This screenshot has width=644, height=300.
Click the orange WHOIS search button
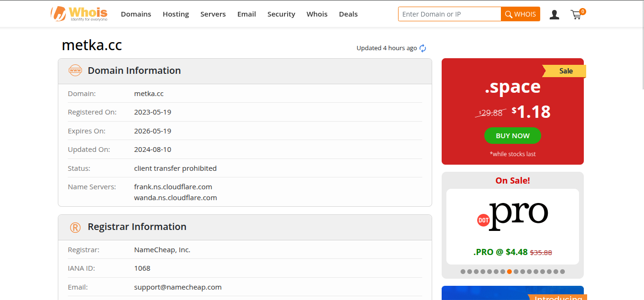tap(520, 14)
